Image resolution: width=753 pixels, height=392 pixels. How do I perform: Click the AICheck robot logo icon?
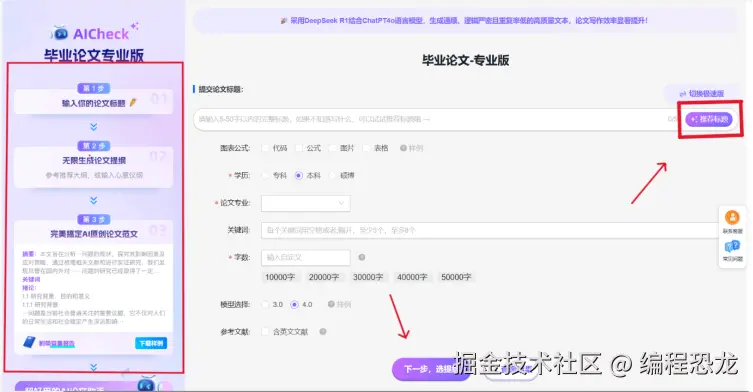[x=59, y=33]
